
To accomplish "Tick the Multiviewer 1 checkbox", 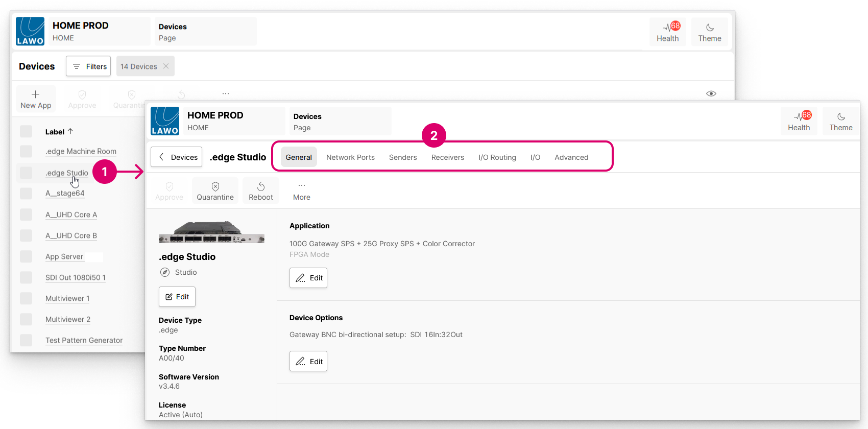I will [x=26, y=298].
